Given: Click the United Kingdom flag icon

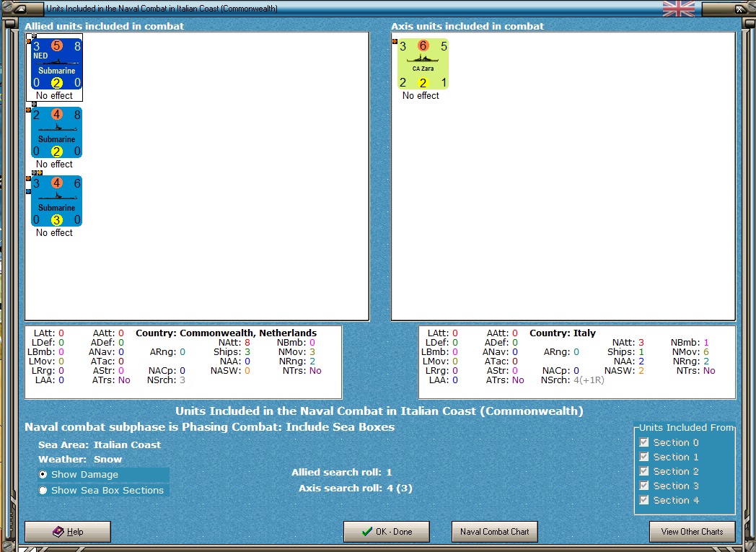Looking at the screenshot, I should pos(678,8).
